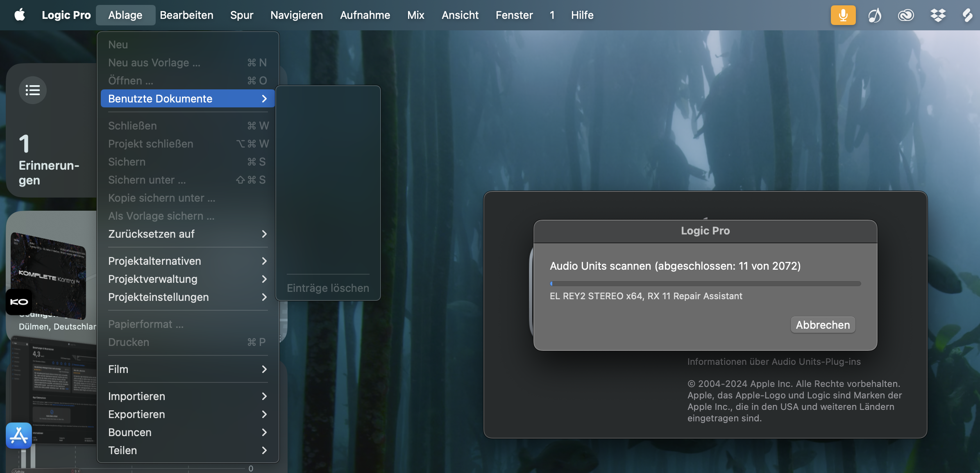Click the Apple logo menu
Viewport: 980px width, 473px height.
[x=20, y=15]
